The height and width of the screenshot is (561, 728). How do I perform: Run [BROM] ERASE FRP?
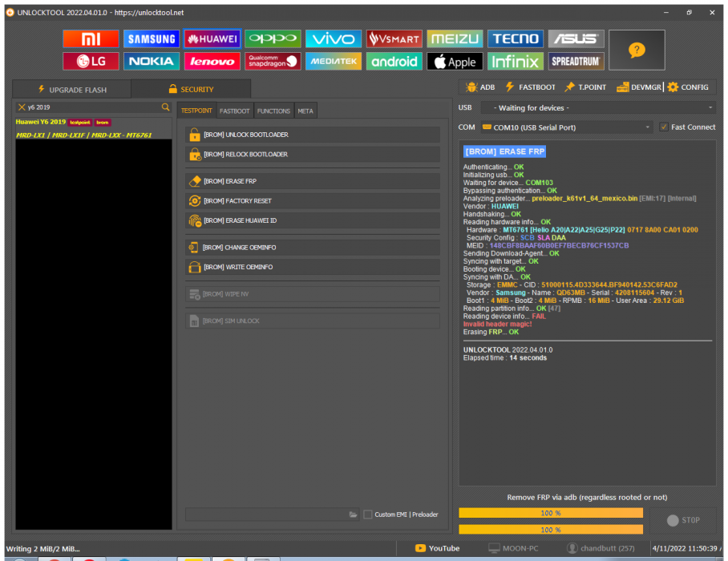(x=313, y=181)
